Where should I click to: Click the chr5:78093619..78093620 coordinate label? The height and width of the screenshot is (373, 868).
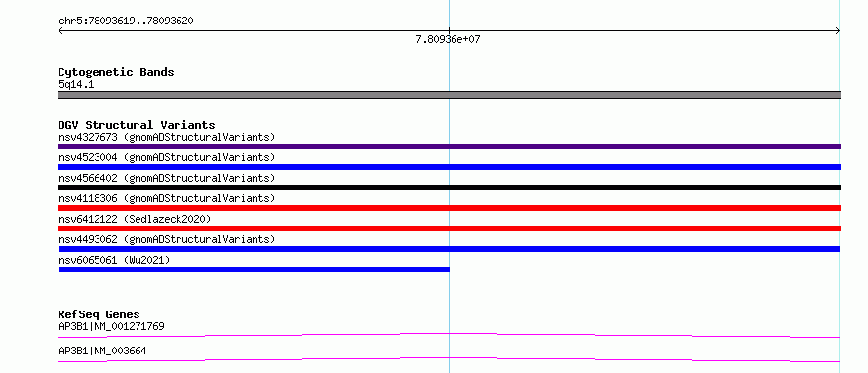pyautogui.click(x=126, y=21)
